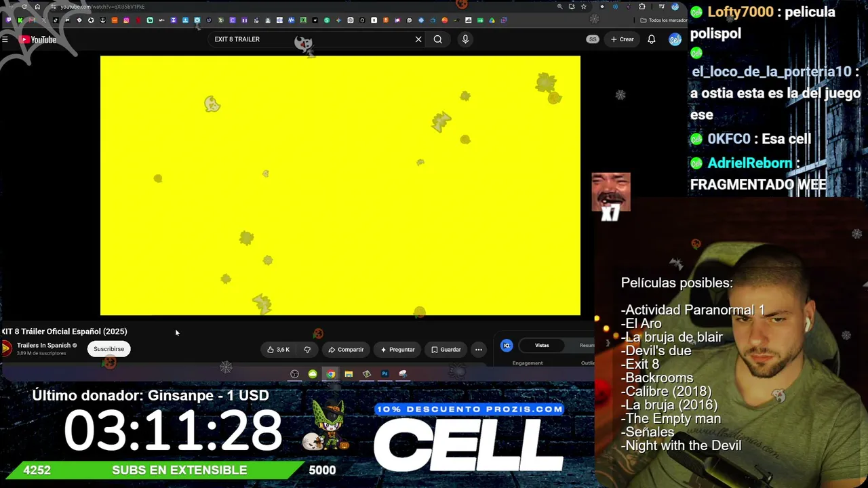Like the video with 3,6 K likes

[279, 350]
